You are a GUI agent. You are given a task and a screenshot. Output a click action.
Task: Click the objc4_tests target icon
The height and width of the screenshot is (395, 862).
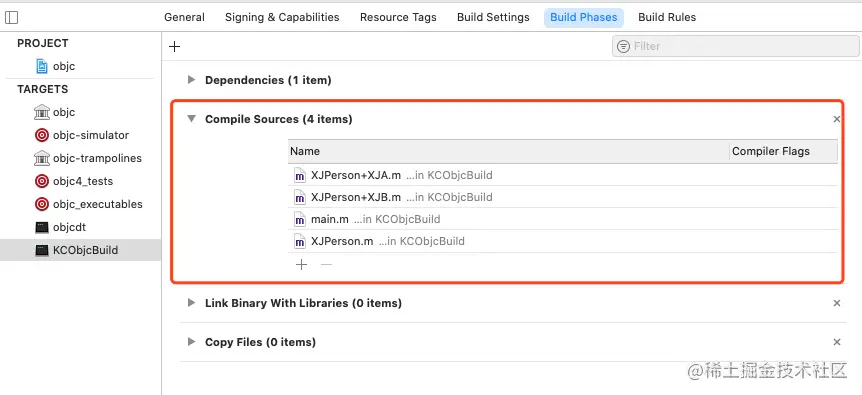point(42,181)
